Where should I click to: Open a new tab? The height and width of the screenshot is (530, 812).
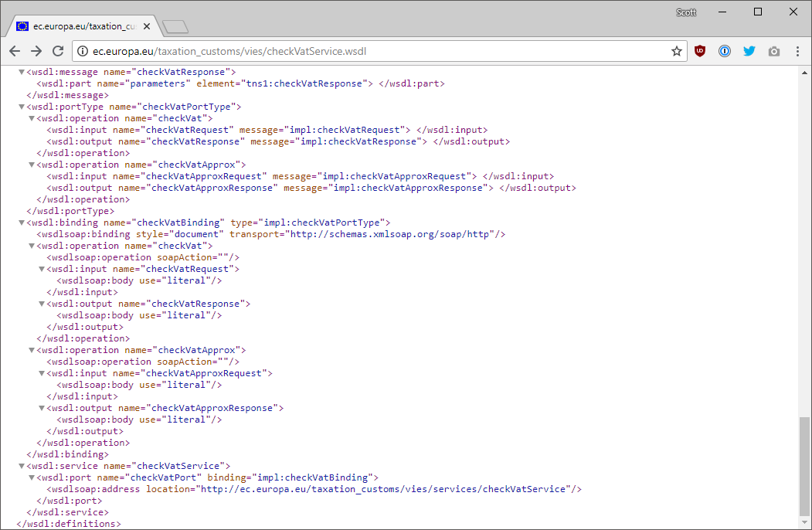[175, 27]
